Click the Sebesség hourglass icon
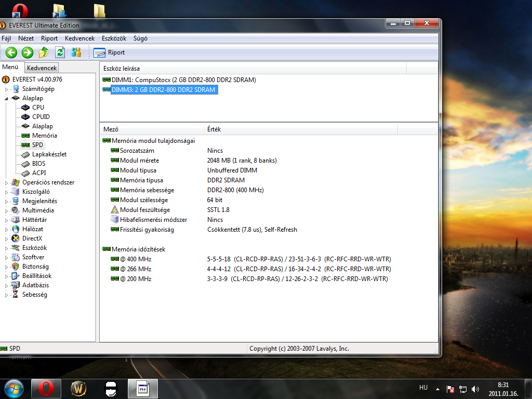 click(x=16, y=295)
